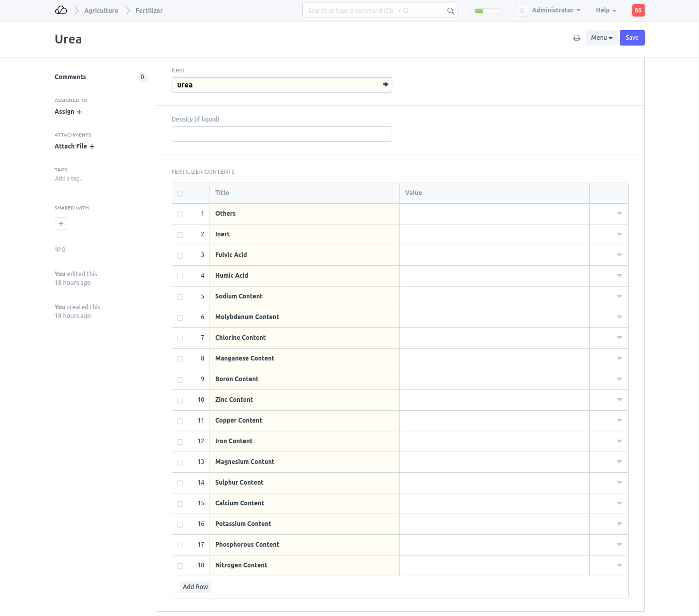Screen dimensions: 699x616
Task: Click the green progress bar in navbar
Action: point(487,11)
